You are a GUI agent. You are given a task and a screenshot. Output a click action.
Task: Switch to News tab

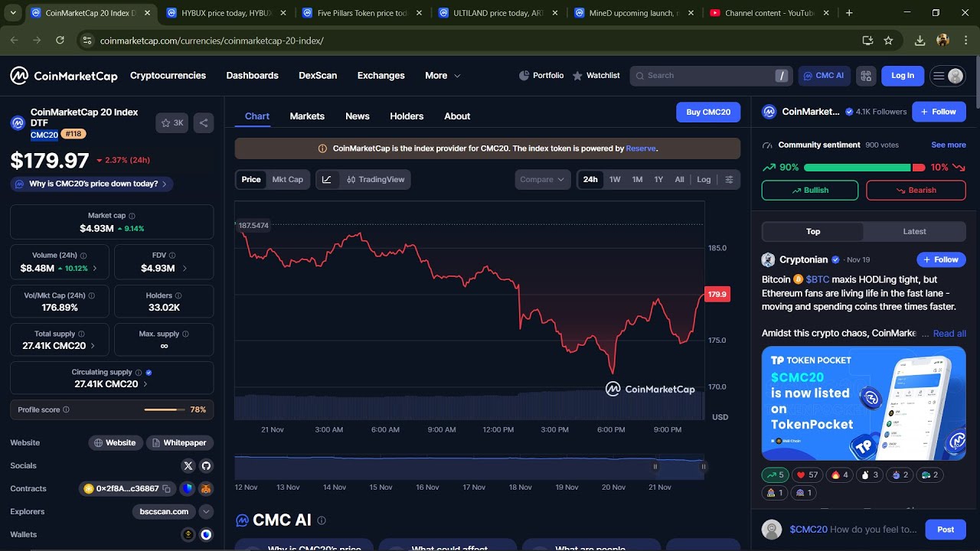point(358,116)
